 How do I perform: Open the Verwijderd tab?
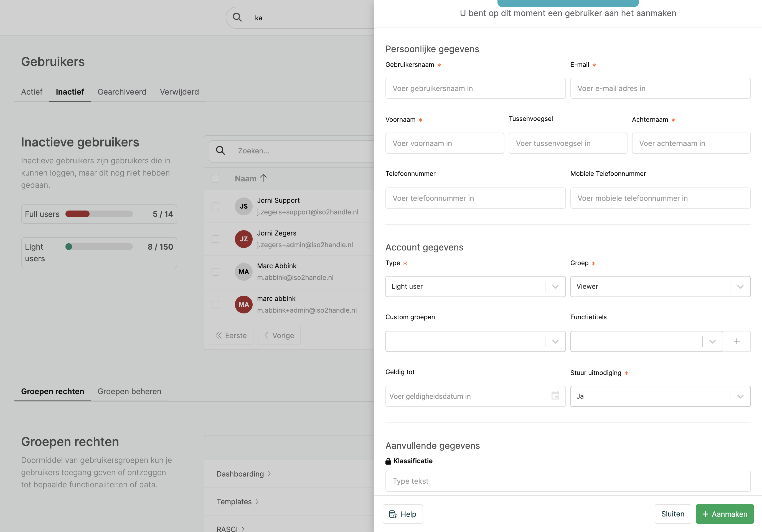(179, 92)
